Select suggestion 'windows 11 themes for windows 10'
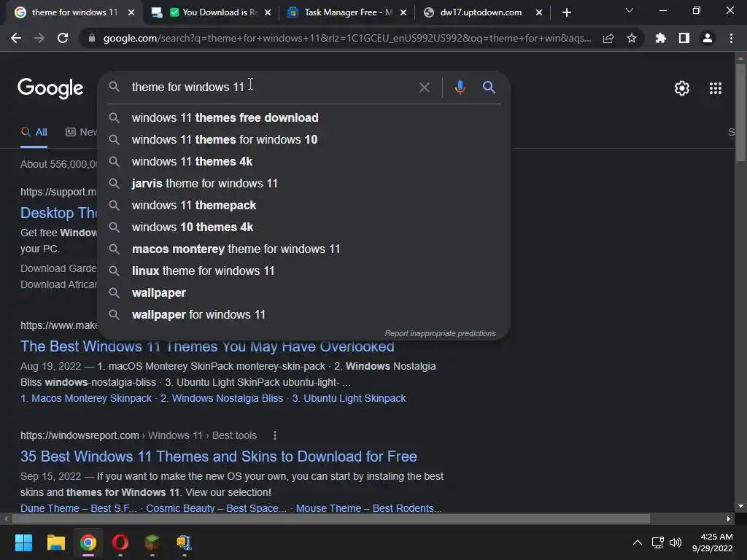The height and width of the screenshot is (560, 747). click(x=304, y=139)
